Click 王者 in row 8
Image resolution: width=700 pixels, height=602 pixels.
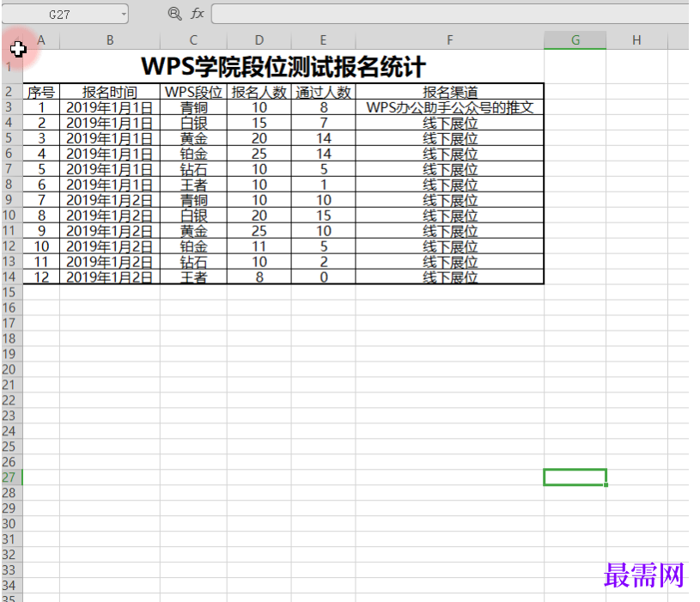click(193, 185)
